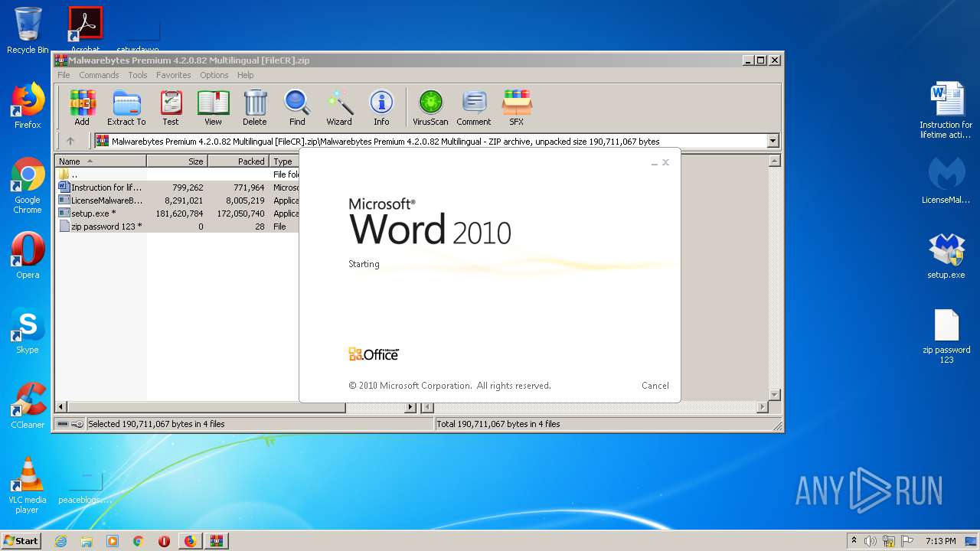Click the Add archive toolbar icon
Viewport: 980px width, 551px height.
82,107
